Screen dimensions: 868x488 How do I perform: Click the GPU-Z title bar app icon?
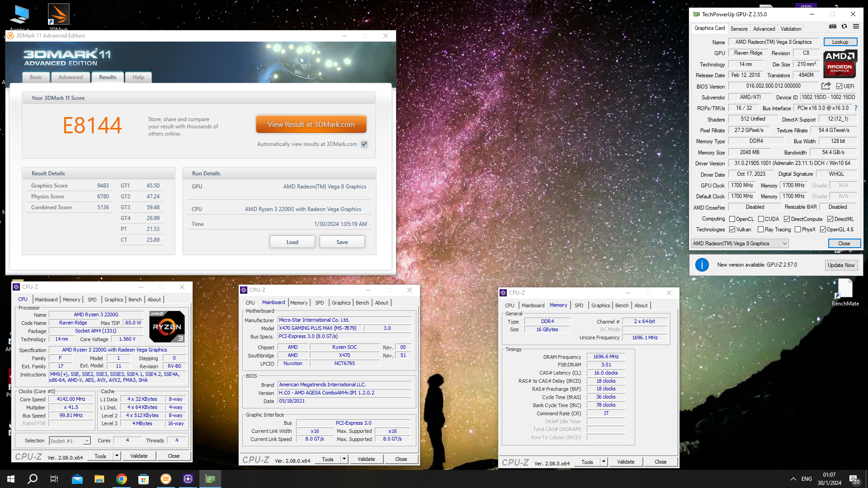[697, 14]
